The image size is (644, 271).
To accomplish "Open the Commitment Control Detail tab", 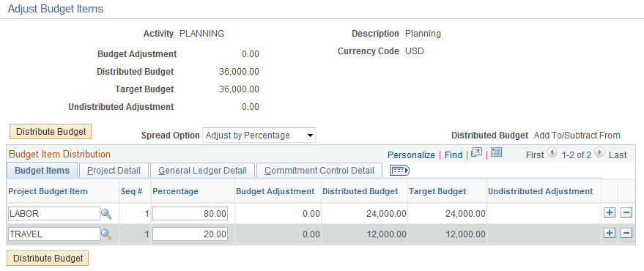I will tap(319, 171).
